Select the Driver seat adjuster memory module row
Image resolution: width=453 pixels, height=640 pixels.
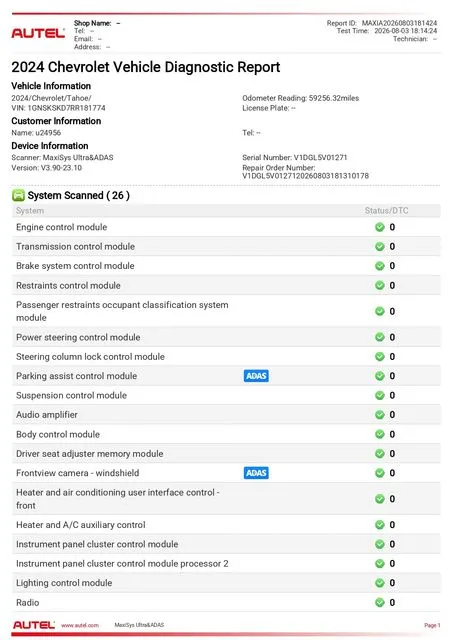[x=226, y=453]
